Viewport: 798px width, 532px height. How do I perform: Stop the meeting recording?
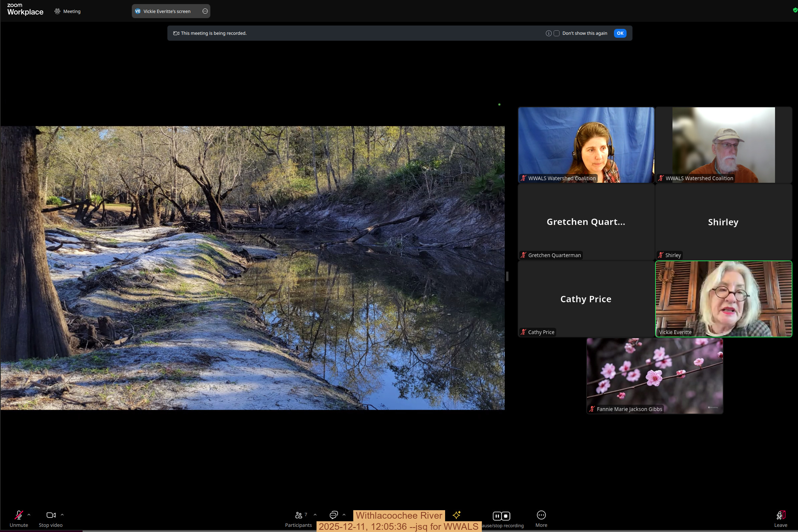pos(506,515)
